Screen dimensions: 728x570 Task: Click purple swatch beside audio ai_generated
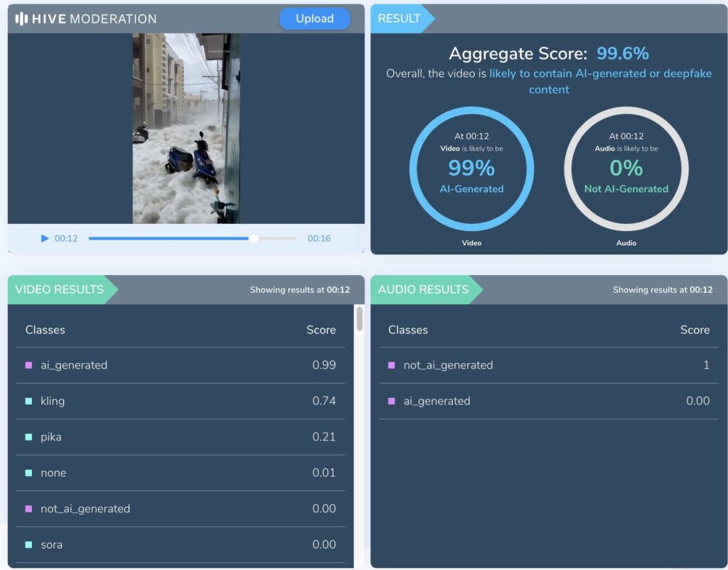392,401
